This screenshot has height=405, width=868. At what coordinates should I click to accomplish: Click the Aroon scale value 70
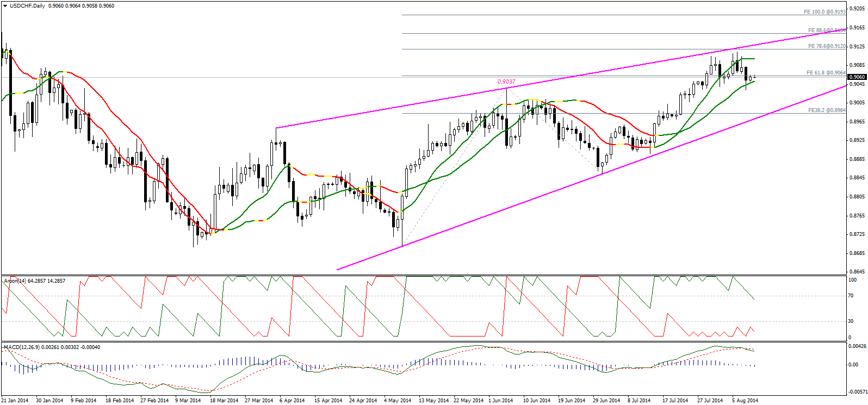pos(852,296)
